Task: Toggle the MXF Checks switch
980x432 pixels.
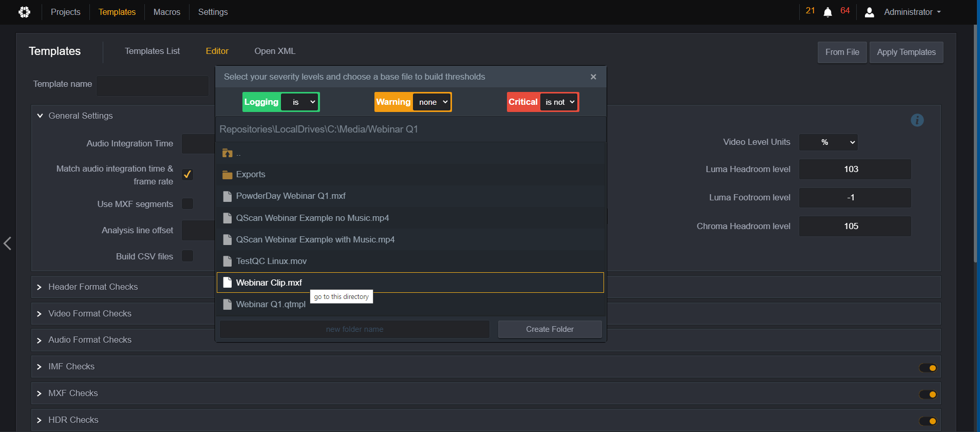Action: [x=928, y=395]
